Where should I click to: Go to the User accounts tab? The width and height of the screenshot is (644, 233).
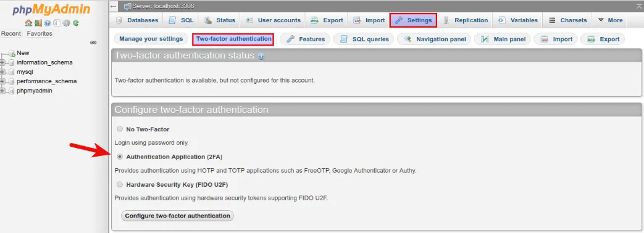(273, 20)
